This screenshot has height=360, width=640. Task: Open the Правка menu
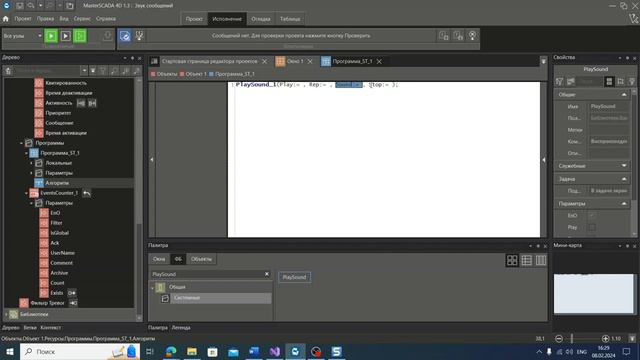pos(45,19)
